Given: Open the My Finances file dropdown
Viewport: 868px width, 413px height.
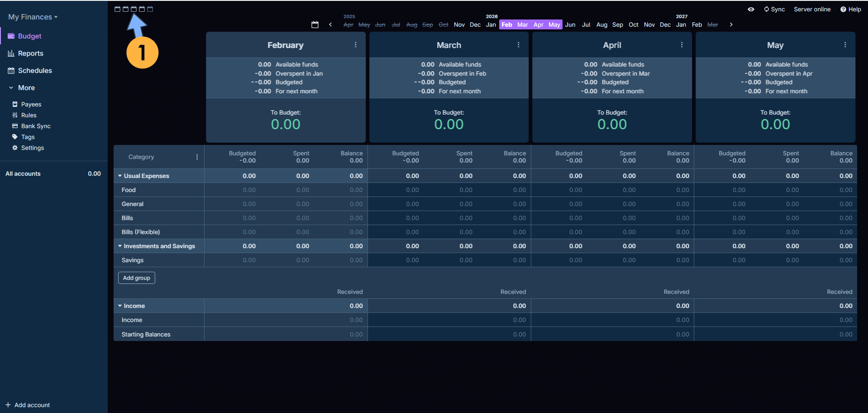Looking at the screenshot, I should click(33, 17).
